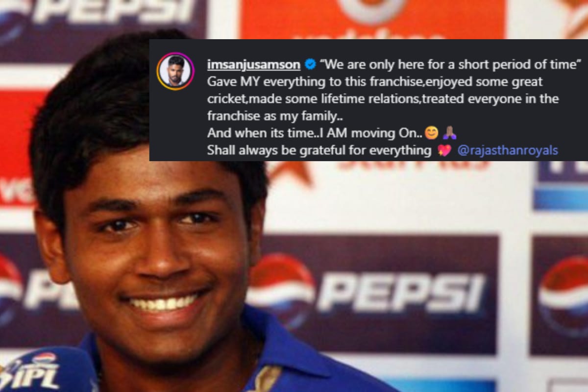Click the smiling face emoji
Screen dimensions: 588x392
pos(431,133)
